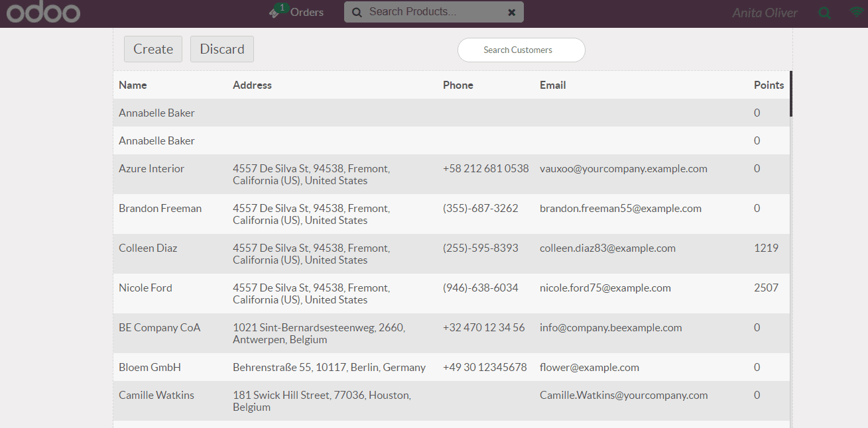Click the Anita Oliver cashier name
This screenshot has height=428, width=868.
click(765, 13)
